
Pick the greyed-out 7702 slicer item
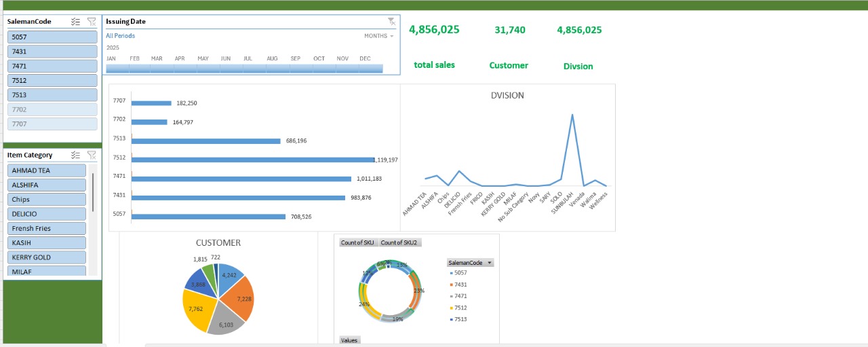(52, 109)
